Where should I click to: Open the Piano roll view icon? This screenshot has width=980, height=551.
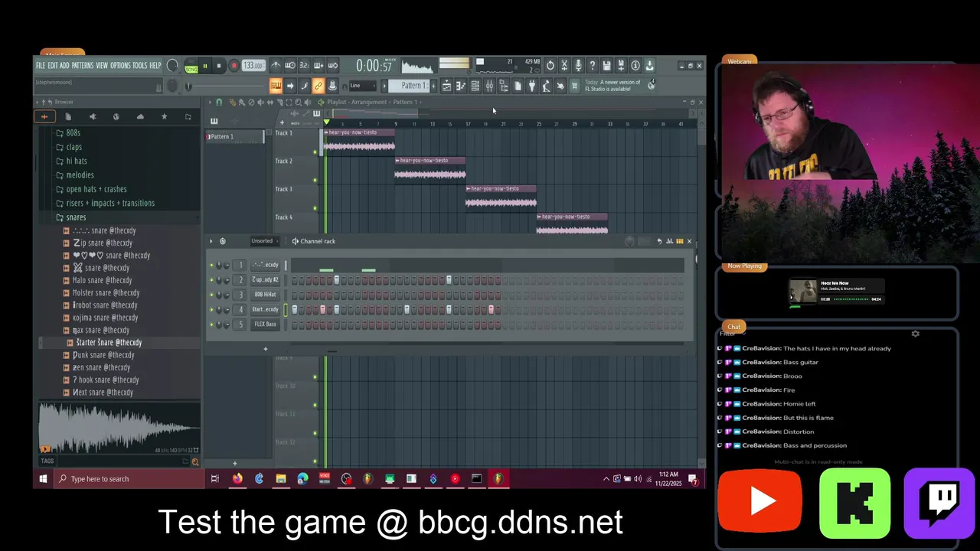(461, 86)
